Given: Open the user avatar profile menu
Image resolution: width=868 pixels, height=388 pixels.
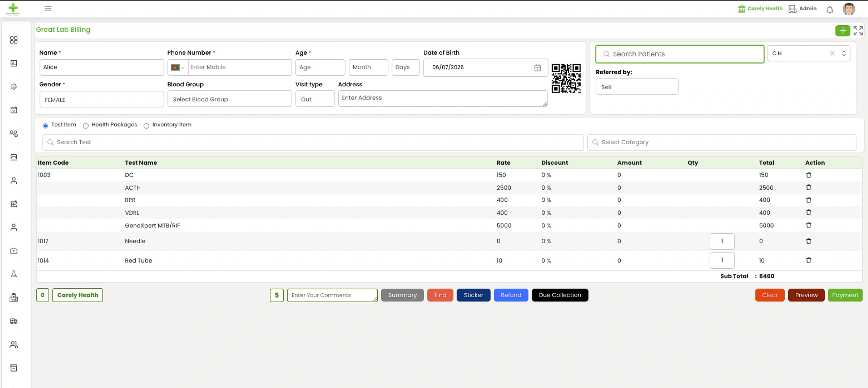Looking at the screenshot, I should coord(849,9).
